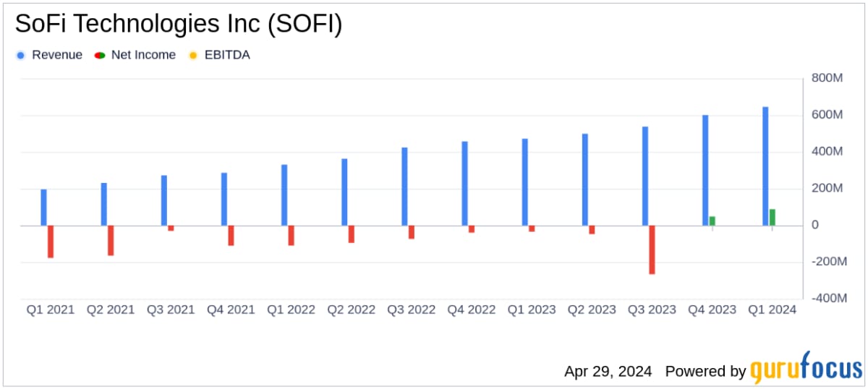Click the Powered by text
This screenshot has width=868, height=389.
[705, 372]
